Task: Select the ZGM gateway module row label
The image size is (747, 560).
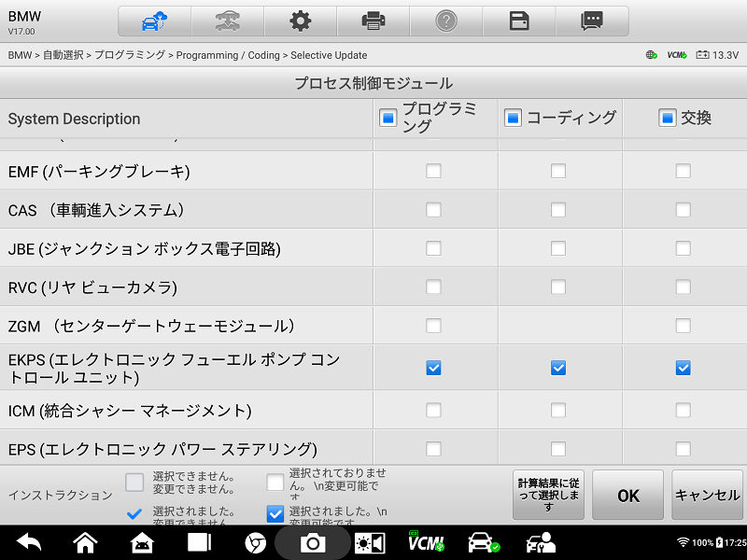Action: click(x=151, y=326)
